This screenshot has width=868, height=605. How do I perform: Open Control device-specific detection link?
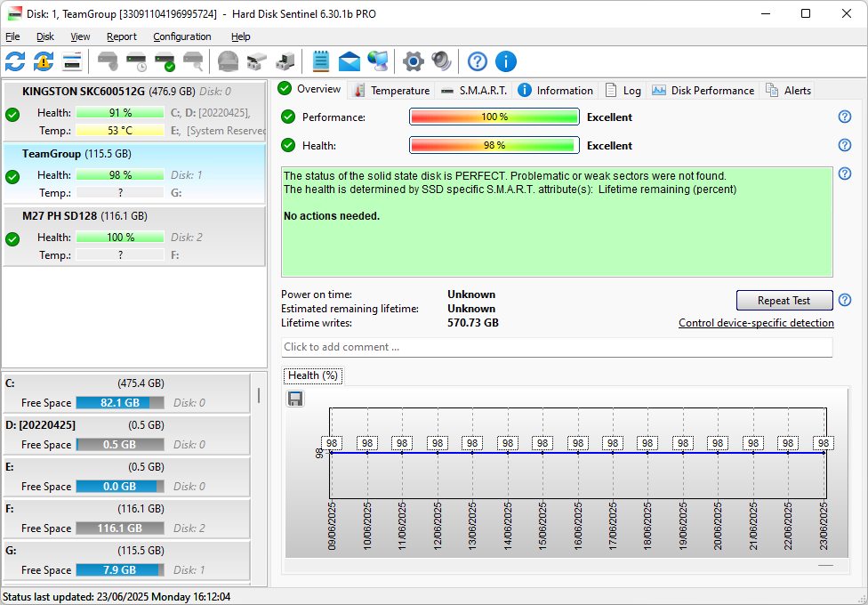pos(756,323)
